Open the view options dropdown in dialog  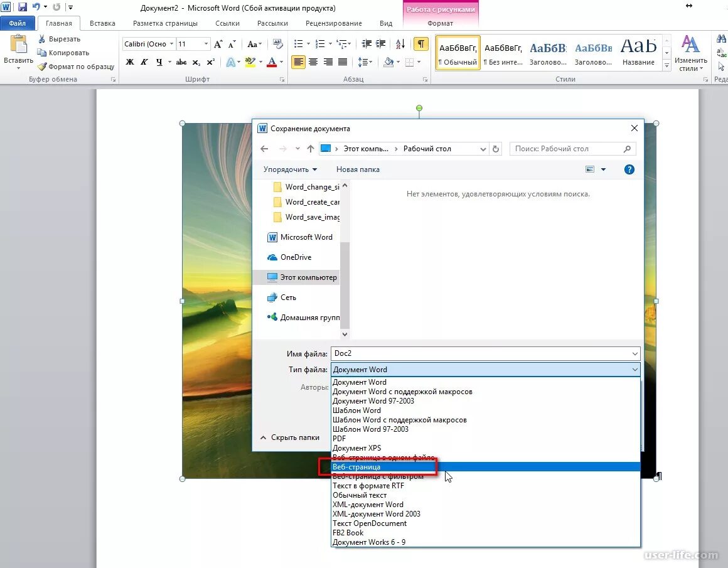(603, 169)
